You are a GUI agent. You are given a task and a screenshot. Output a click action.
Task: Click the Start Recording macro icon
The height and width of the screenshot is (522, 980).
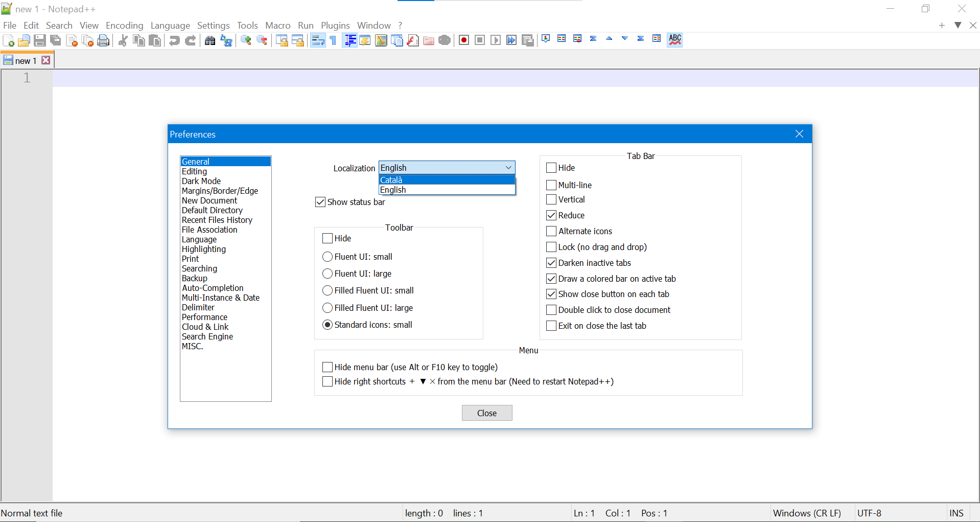(x=464, y=40)
